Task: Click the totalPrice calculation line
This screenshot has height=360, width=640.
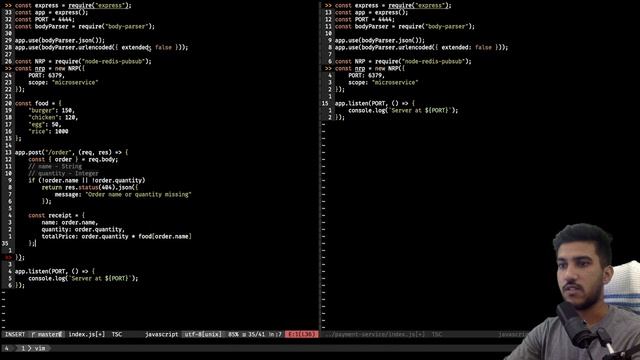Action: tap(117, 236)
